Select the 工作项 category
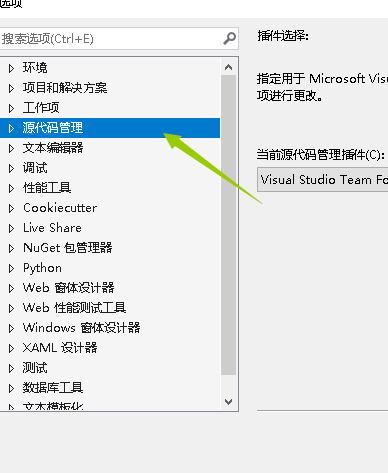 tap(41, 108)
